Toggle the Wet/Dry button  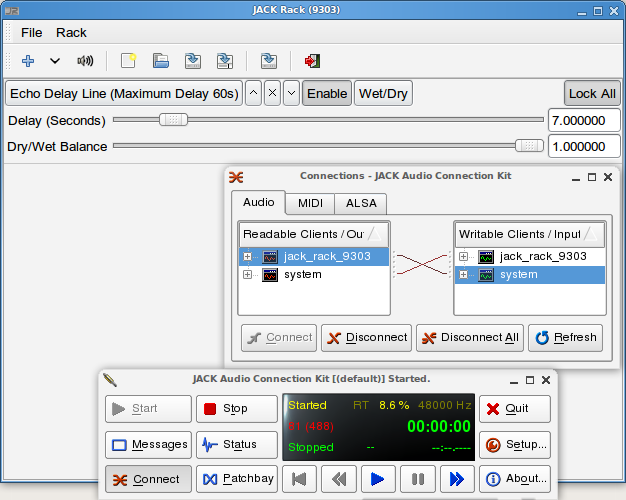[x=383, y=93]
